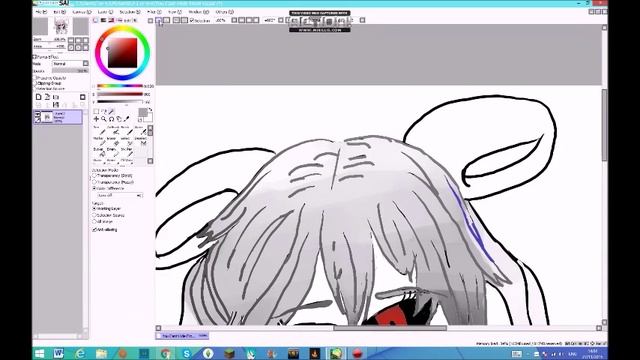Choose the Binary pen tool
This screenshot has height=360, width=640.
click(113, 153)
